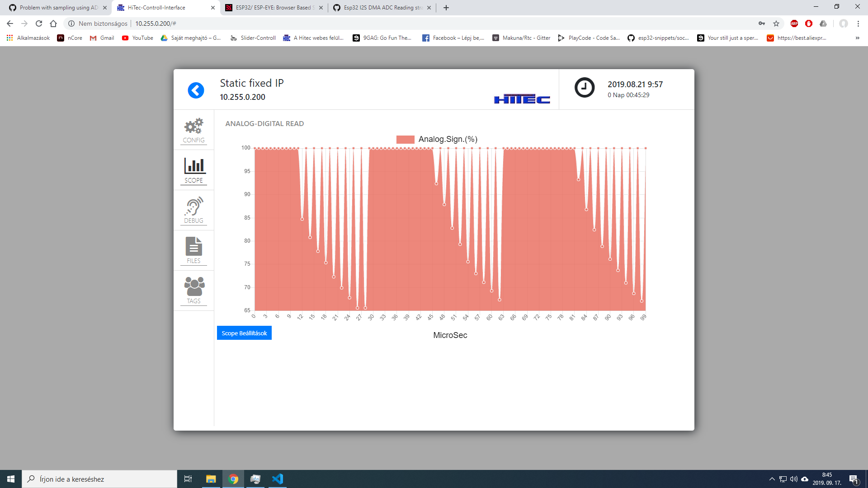
Task: Open the YouTube bookmark
Action: pyautogui.click(x=137, y=38)
